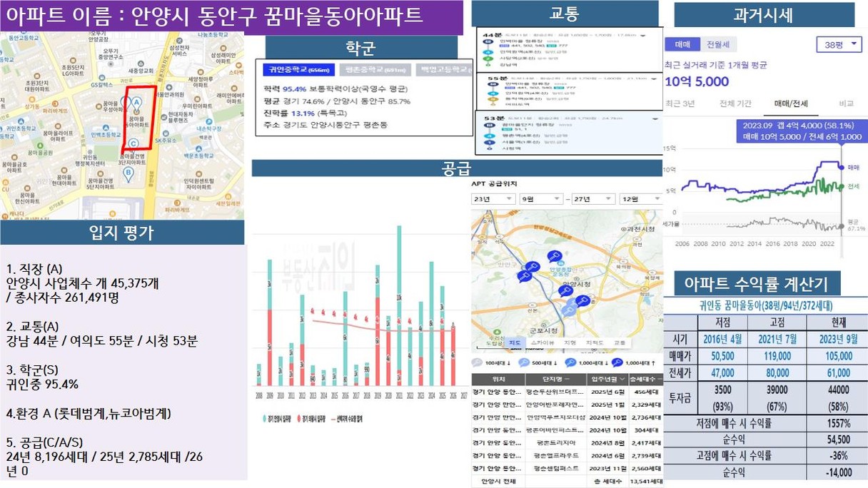Switch supply map to 지형 view
Viewport: 868px width, 488px height.
570,343
